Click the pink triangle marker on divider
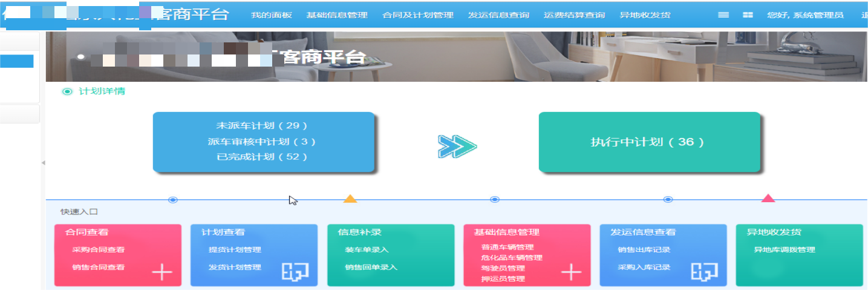Image resolution: width=868 pixels, height=290 pixels. [x=768, y=198]
